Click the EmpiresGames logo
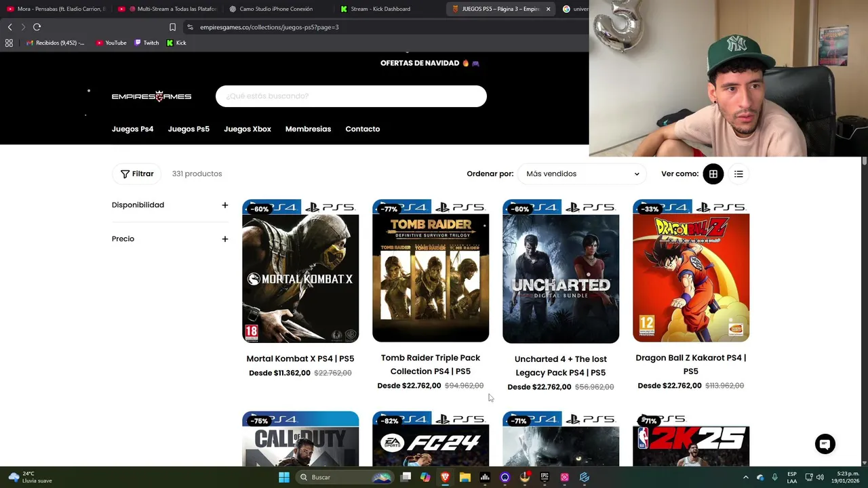The height and width of the screenshot is (488, 868). point(151,96)
